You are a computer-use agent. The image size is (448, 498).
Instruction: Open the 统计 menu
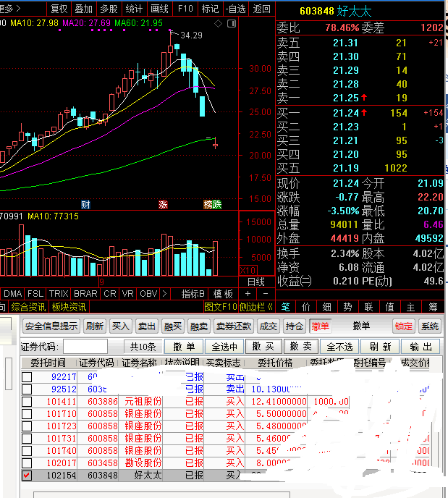[134, 9]
